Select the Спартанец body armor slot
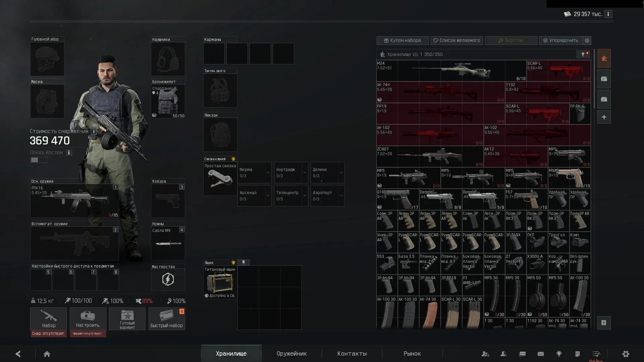 168,101
